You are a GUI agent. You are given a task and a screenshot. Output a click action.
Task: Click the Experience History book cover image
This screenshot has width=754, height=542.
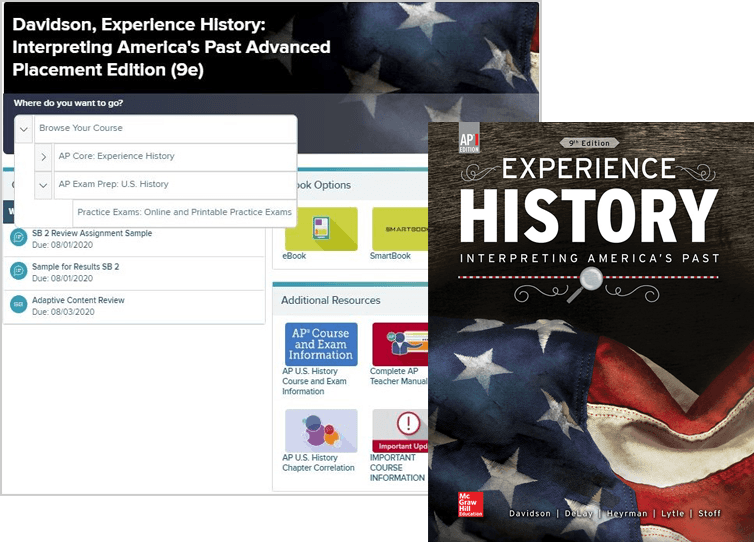pos(591,332)
